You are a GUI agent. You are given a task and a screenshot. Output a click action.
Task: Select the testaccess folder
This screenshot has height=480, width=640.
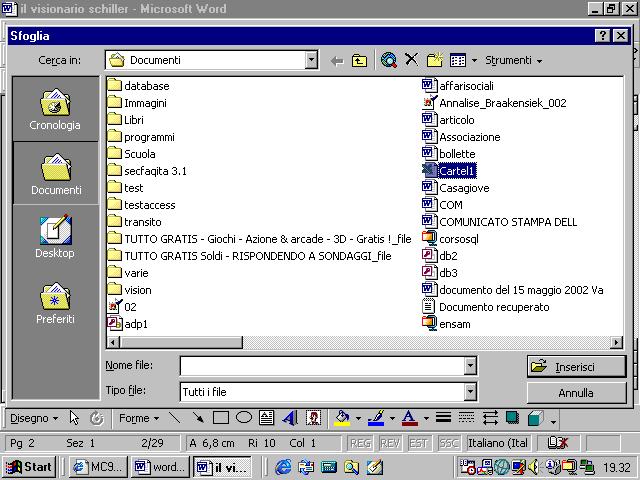[x=142, y=205]
